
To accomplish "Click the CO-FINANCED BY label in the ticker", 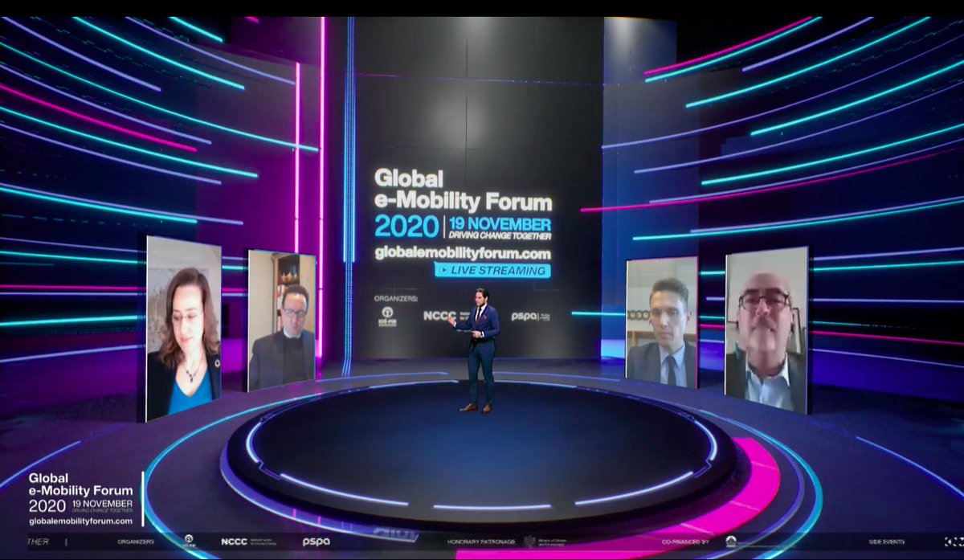I will [x=685, y=542].
